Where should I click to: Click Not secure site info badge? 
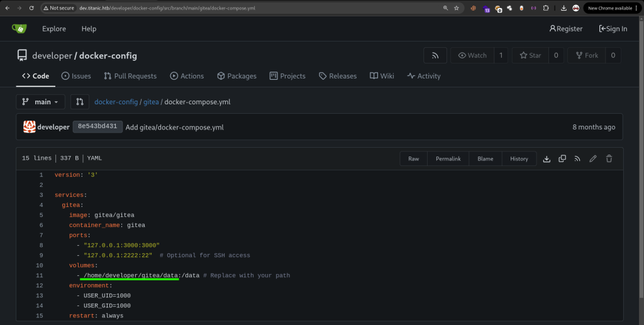59,8
